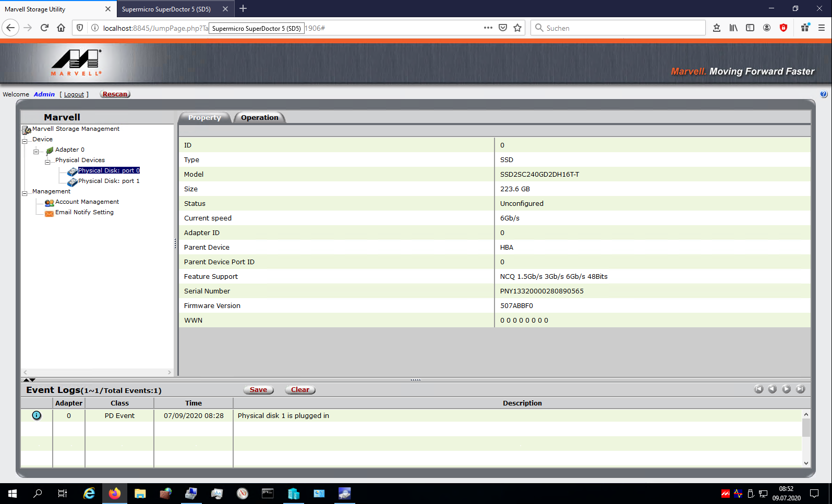Go to previous event log page
The height and width of the screenshot is (504, 832).
773,389
